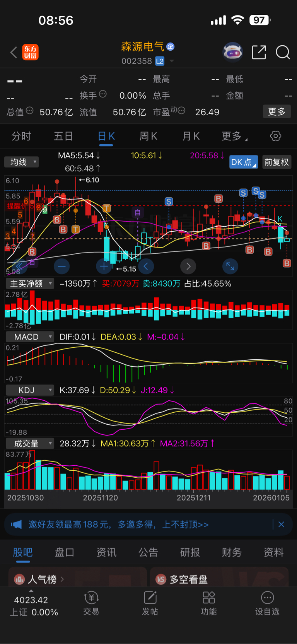The width and height of the screenshot is (297, 644).
Task: Tap the 占比:45.65% value
Action: [x=208, y=284]
